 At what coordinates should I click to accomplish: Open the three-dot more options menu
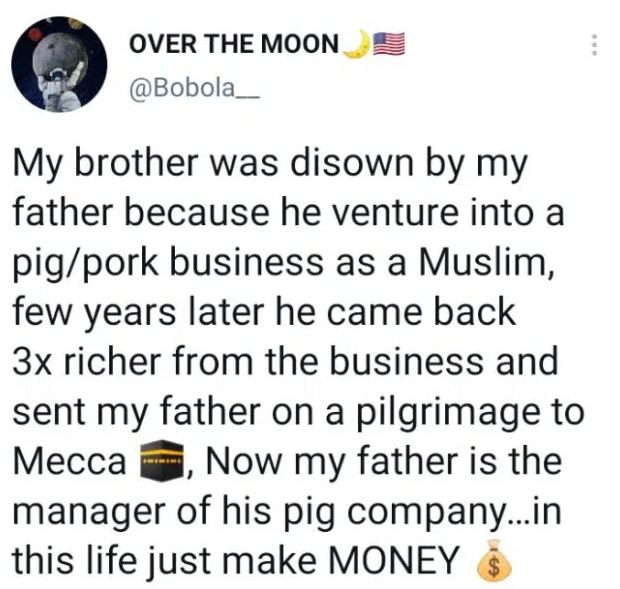pos(594,46)
